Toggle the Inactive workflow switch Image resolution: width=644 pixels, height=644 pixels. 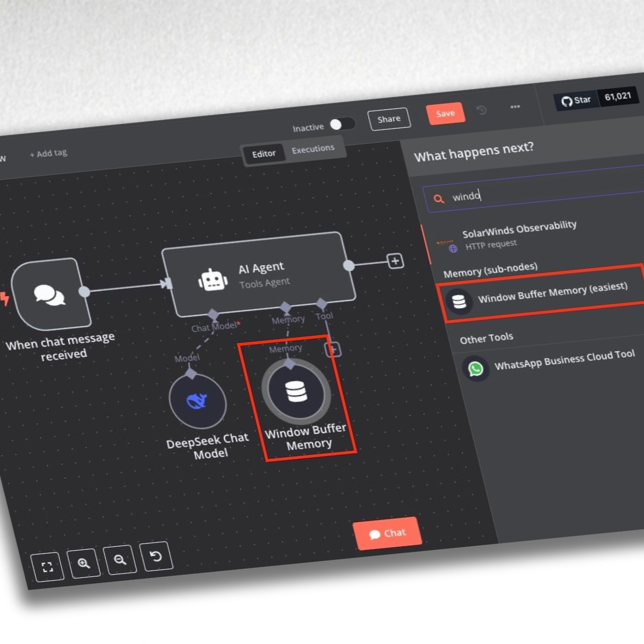(x=342, y=124)
